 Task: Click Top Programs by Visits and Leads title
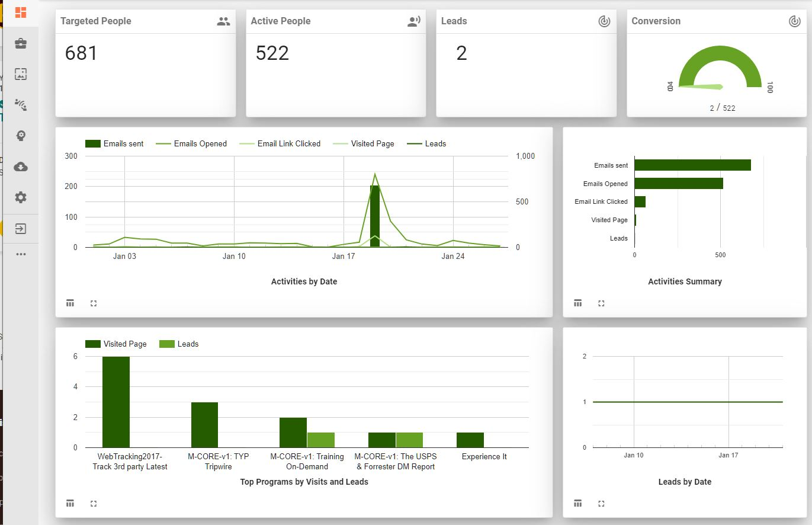point(304,482)
